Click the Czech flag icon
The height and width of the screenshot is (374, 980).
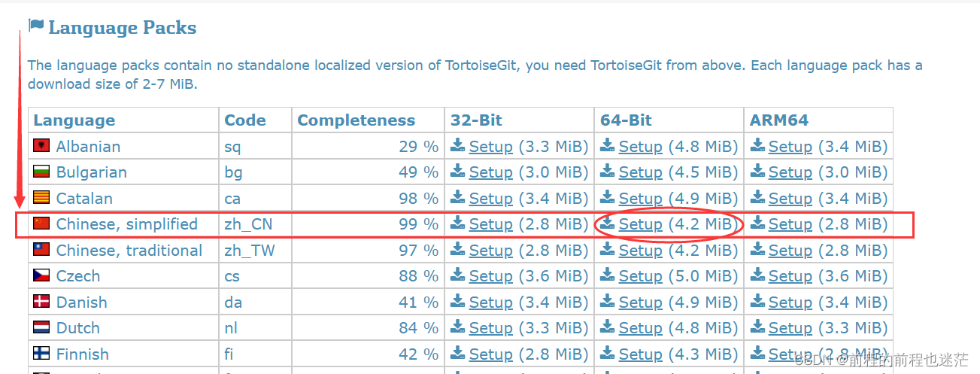41,275
